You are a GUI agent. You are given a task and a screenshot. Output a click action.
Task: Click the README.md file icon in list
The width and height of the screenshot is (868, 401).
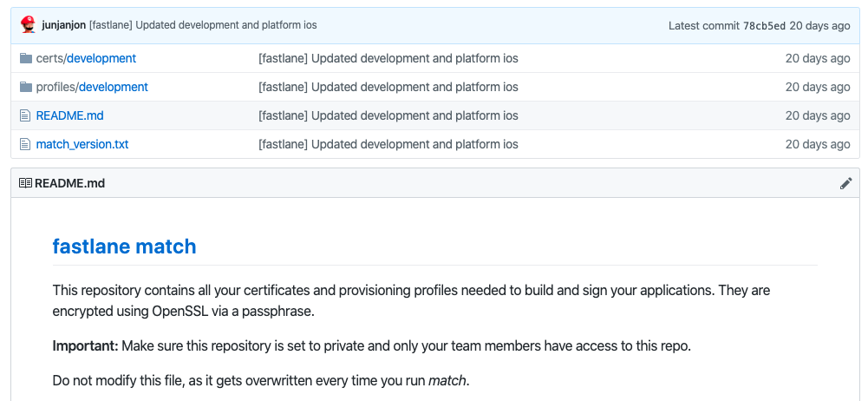tap(26, 115)
